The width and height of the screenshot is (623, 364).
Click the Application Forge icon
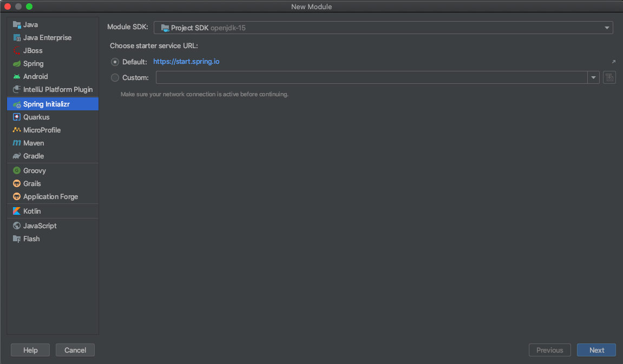[17, 196]
